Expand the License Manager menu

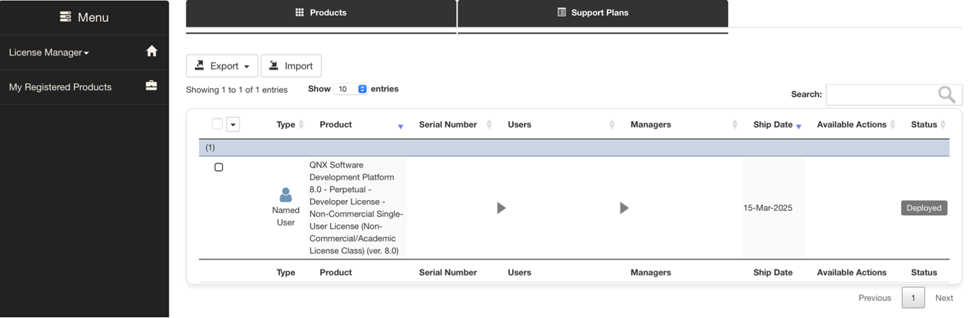(49, 52)
